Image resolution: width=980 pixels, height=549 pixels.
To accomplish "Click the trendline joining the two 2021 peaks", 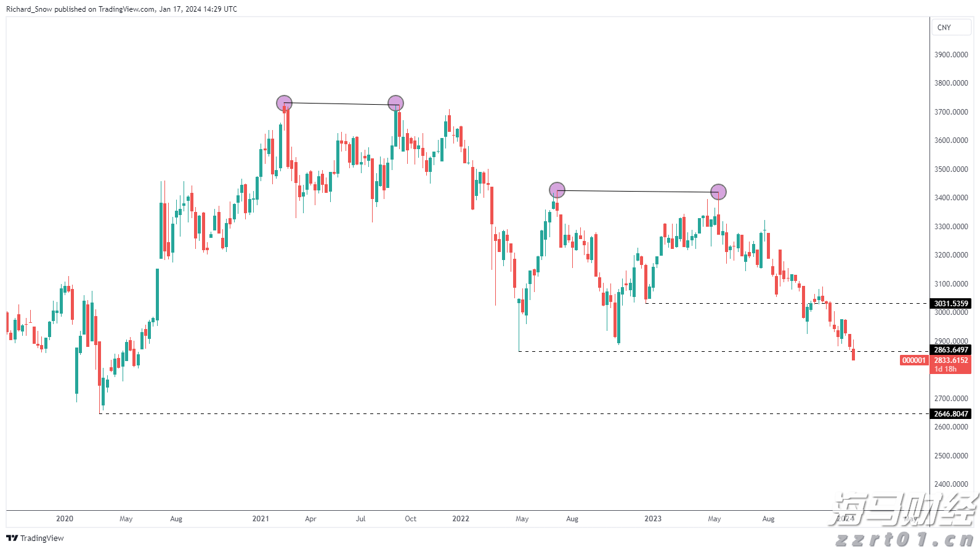I will pyautogui.click(x=339, y=104).
